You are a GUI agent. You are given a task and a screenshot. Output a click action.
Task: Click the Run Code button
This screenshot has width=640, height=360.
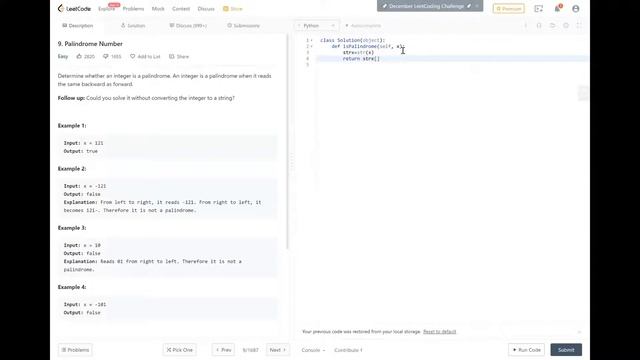(x=526, y=350)
